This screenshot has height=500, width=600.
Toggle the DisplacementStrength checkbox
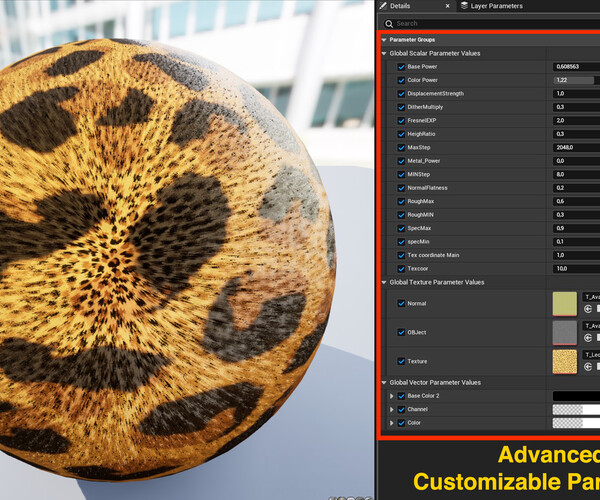(401, 94)
